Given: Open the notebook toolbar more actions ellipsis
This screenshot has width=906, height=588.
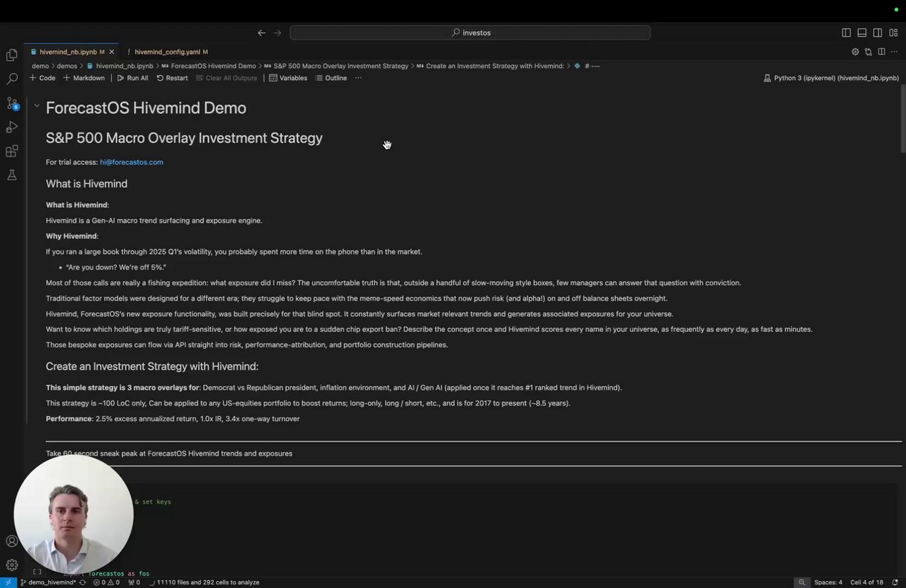Looking at the screenshot, I should pos(358,78).
